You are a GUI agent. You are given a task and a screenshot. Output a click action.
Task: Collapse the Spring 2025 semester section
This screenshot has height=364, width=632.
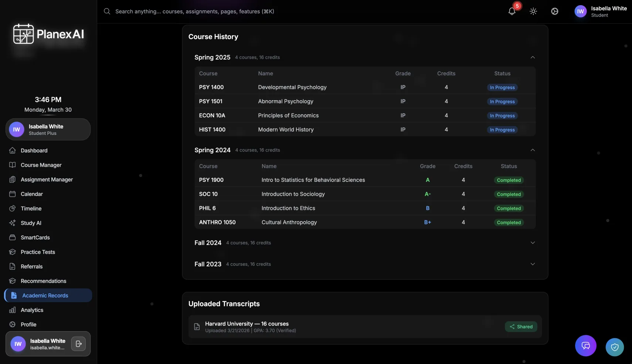533,57
